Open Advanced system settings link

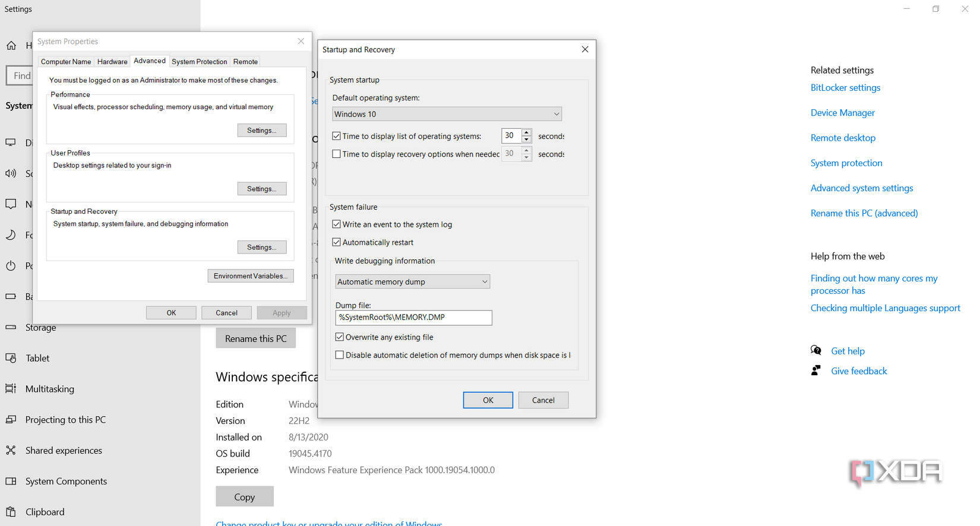coord(862,188)
